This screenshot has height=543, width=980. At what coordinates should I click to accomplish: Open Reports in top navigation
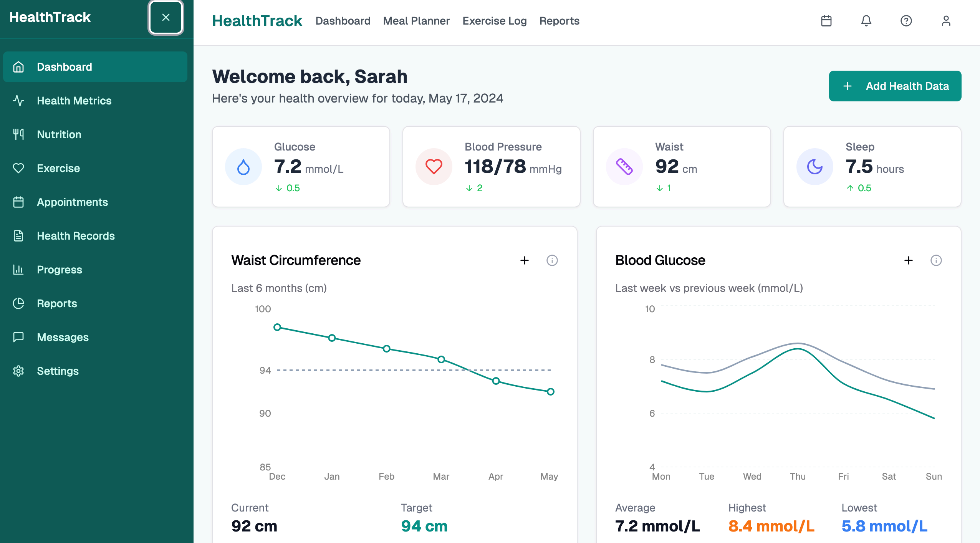[x=559, y=21]
